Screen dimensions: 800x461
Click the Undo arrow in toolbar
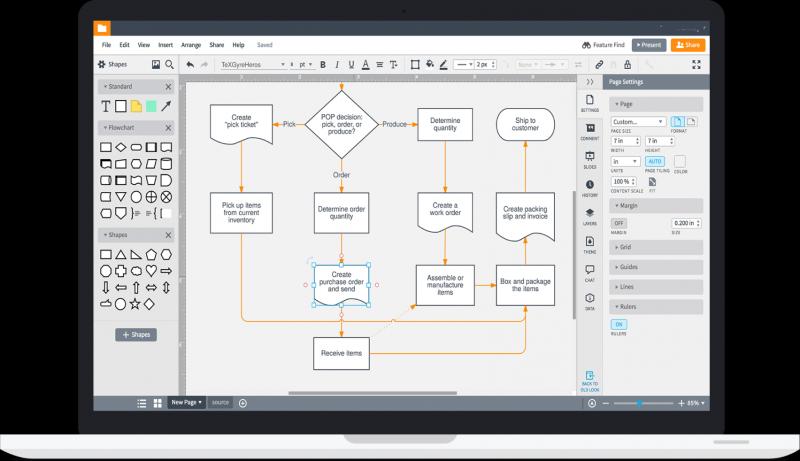click(190, 65)
